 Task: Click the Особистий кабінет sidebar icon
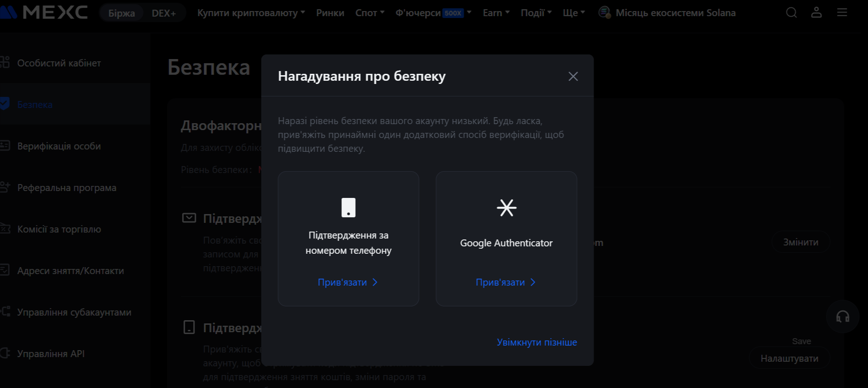click(x=5, y=62)
